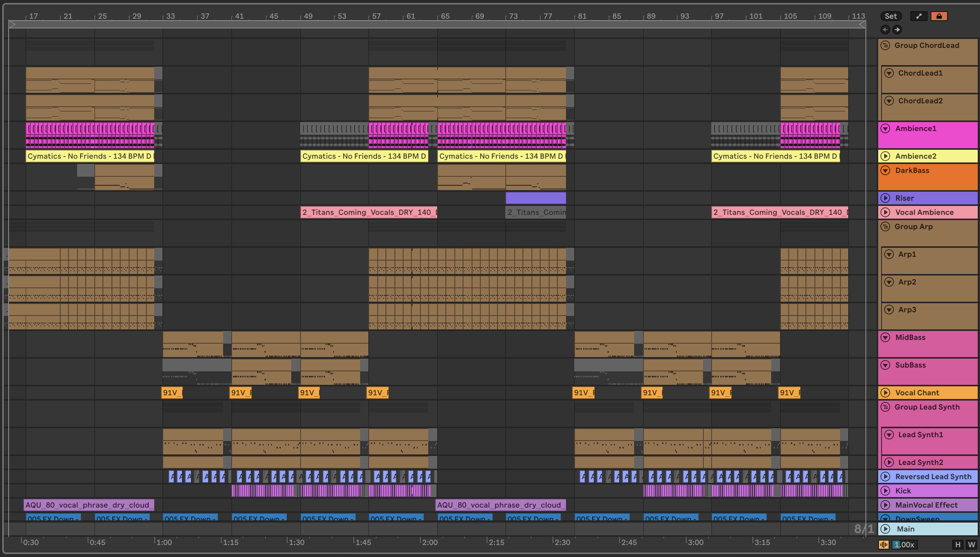
Task: Select the greyed deactivated 2_Titans_Comin clip
Action: pyautogui.click(x=536, y=212)
